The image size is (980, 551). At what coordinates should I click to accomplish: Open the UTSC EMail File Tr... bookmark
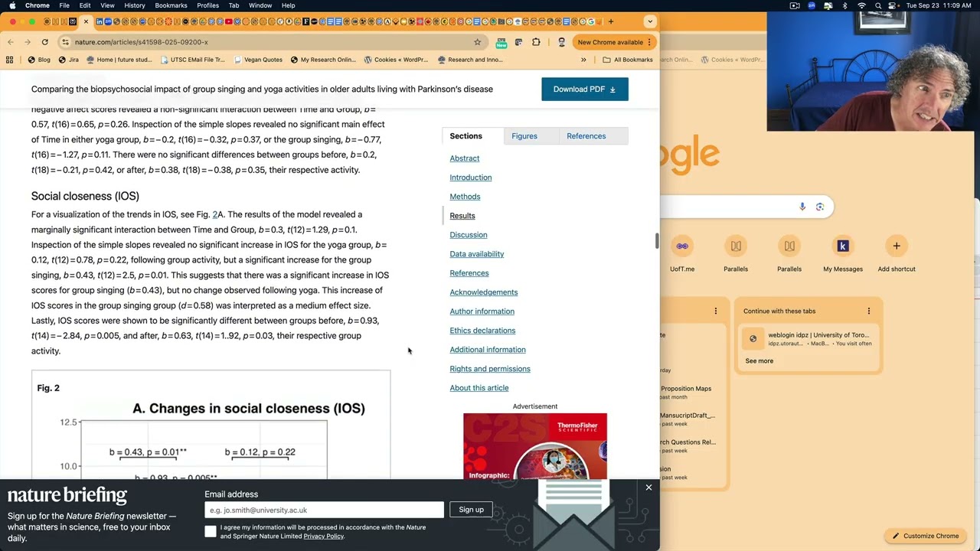(x=193, y=60)
